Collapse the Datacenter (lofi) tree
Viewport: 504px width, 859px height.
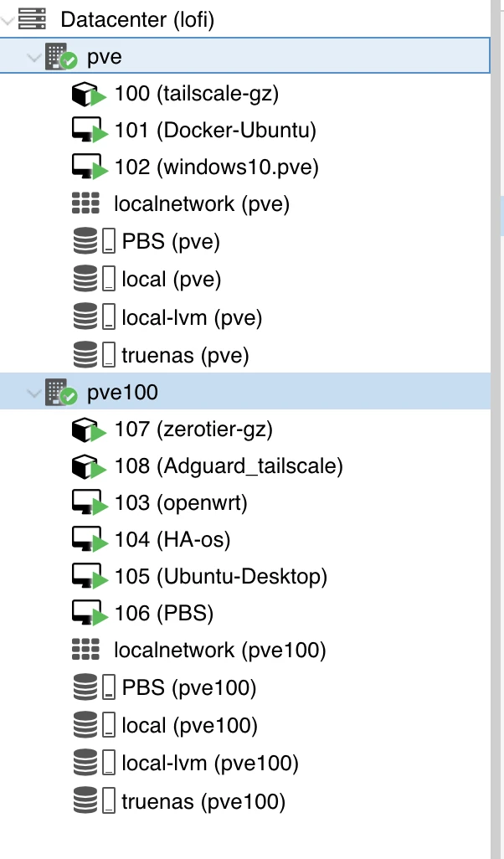[x=8, y=20]
